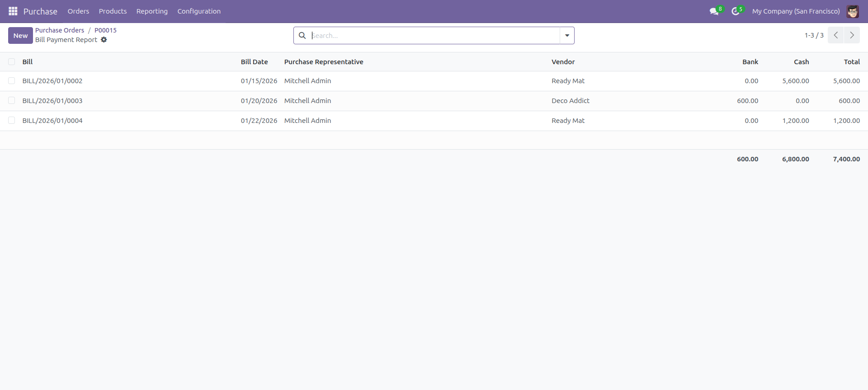Open the Products menu
The height and width of the screenshot is (390, 868).
point(113,11)
